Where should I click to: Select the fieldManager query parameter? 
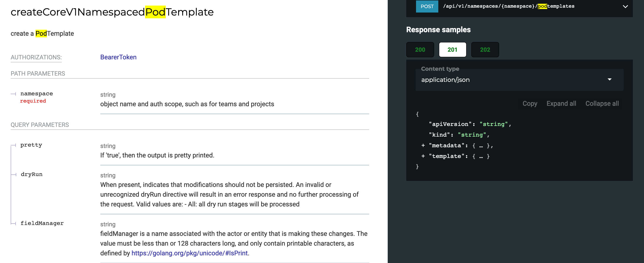coord(42,223)
